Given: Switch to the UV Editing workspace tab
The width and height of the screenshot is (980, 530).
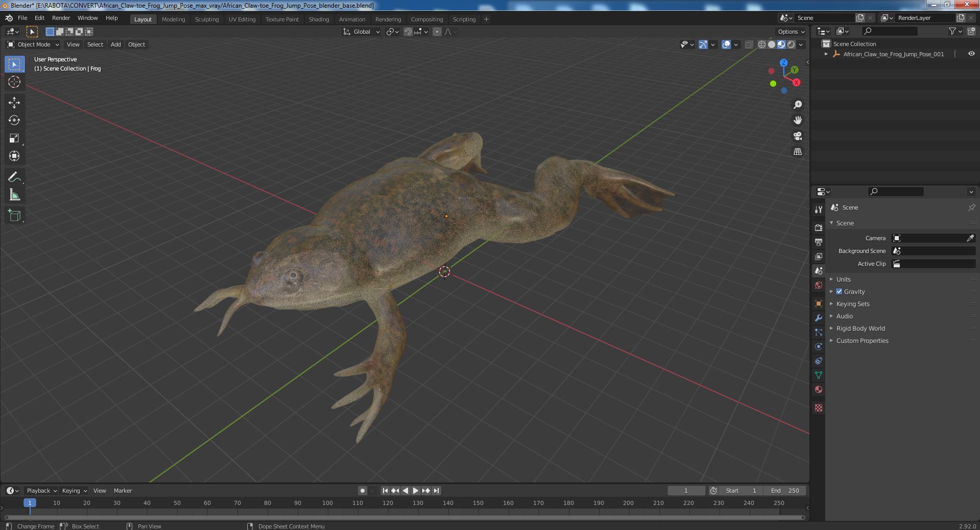Looking at the screenshot, I should 242,19.
